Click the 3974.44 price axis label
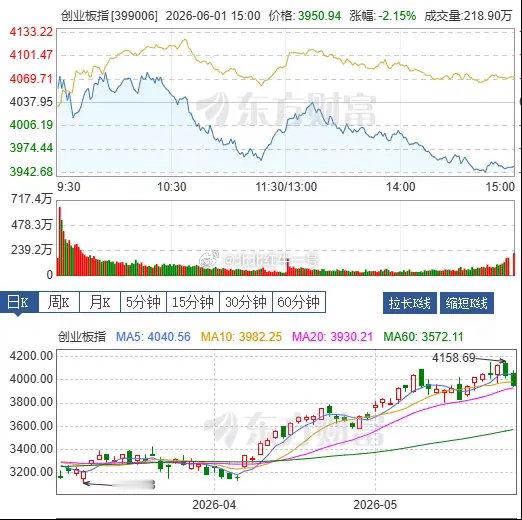 point(31,148)
